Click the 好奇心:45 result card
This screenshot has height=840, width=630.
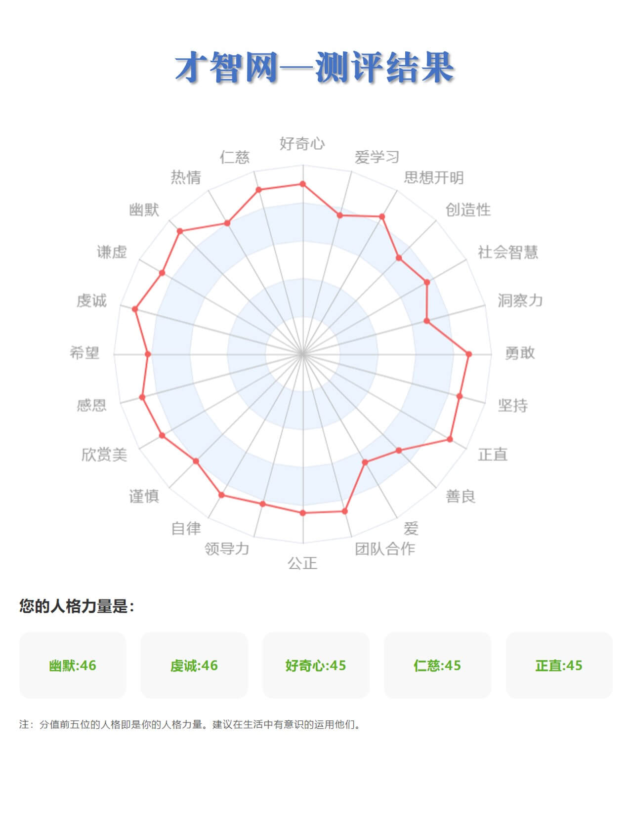pos(316,665)
